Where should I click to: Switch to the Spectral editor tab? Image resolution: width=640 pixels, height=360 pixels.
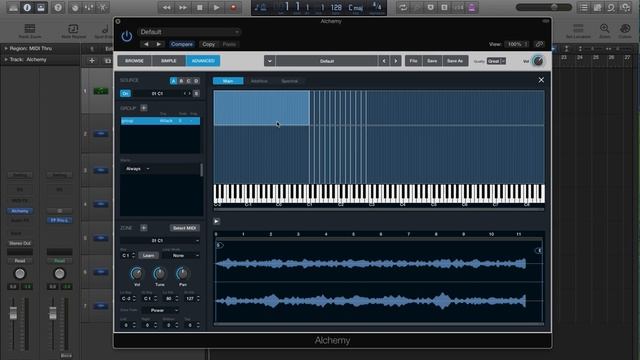(290, 81)
